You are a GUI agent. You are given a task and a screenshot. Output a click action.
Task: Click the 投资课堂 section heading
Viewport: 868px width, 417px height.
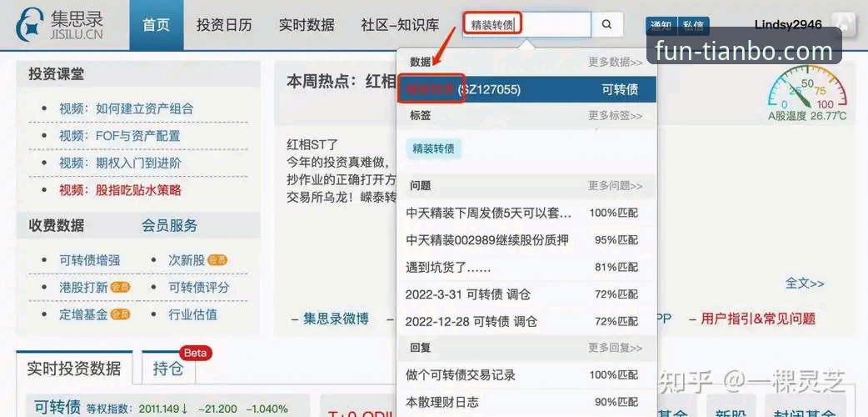(x=57, y=74)
